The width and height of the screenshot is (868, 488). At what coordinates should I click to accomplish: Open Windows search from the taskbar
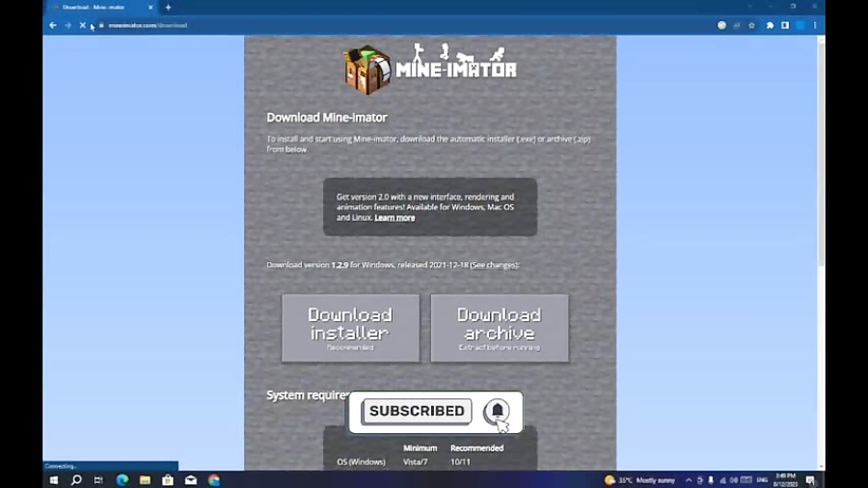click(76, 479)
